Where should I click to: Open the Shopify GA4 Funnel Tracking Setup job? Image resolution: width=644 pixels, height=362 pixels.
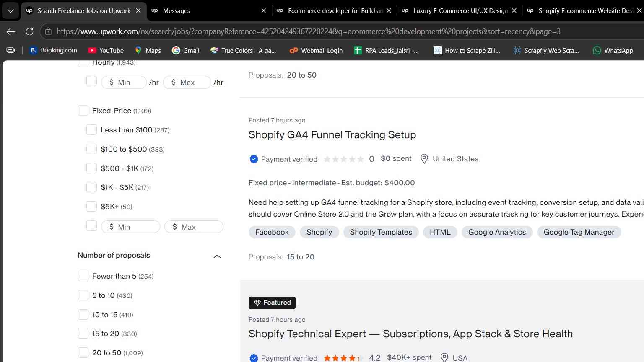[332, 135]
